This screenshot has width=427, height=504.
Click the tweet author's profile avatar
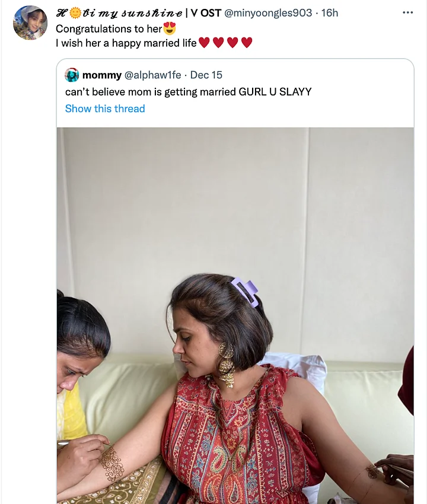coord(30,23)
